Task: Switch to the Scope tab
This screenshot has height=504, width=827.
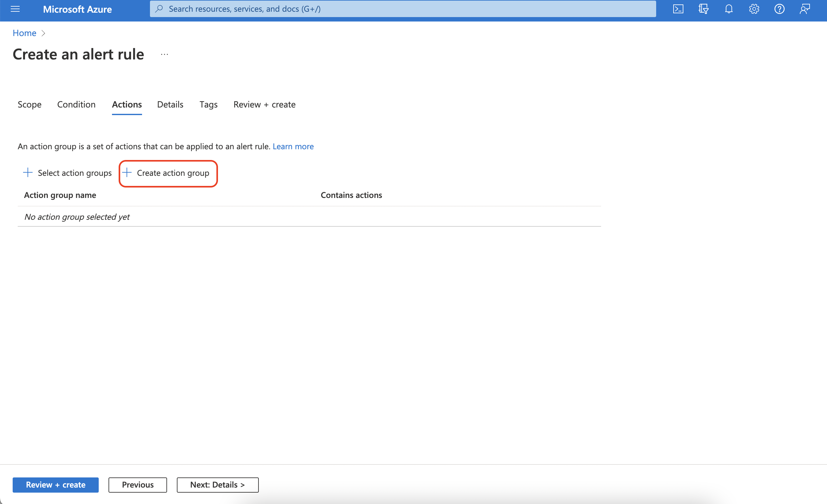Action: (x=29, y=105)
